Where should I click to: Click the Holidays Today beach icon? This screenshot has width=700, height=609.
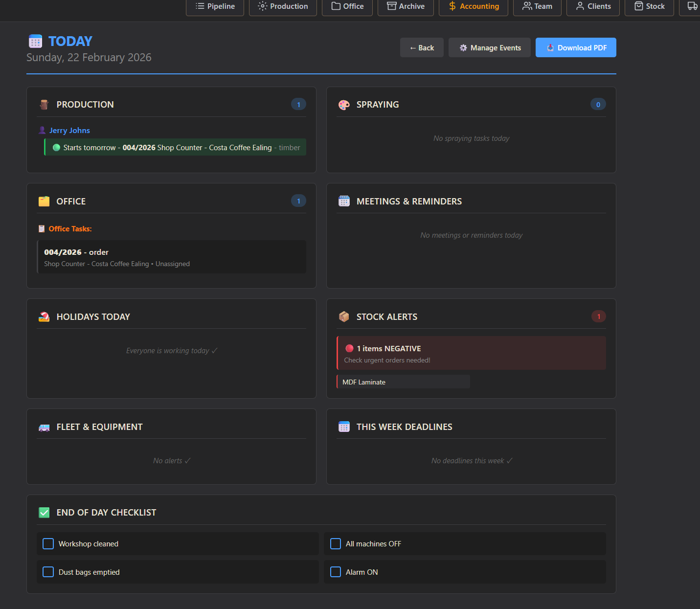coord(44,317)
